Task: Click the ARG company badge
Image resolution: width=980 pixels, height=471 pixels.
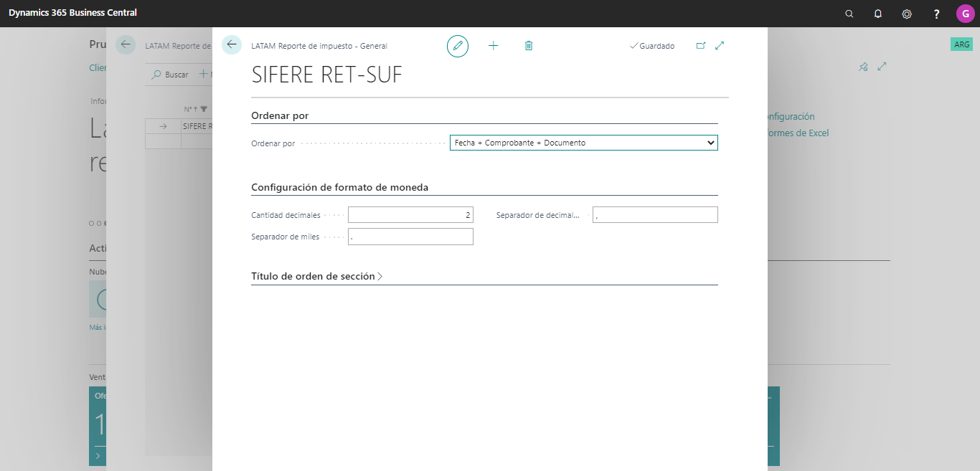Action: pyautogui.click(x=961, y=44)
